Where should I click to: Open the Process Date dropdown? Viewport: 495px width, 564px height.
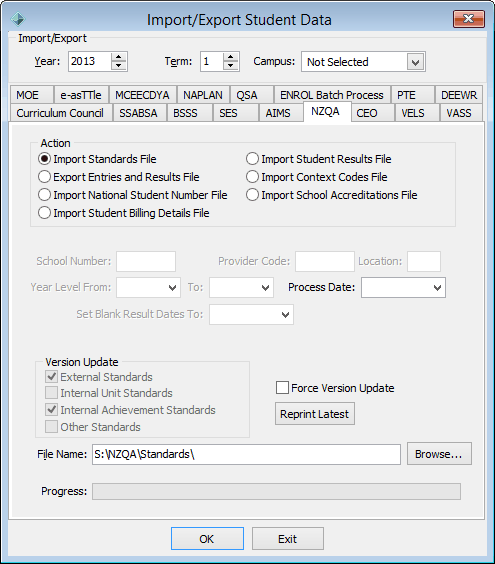403,287
